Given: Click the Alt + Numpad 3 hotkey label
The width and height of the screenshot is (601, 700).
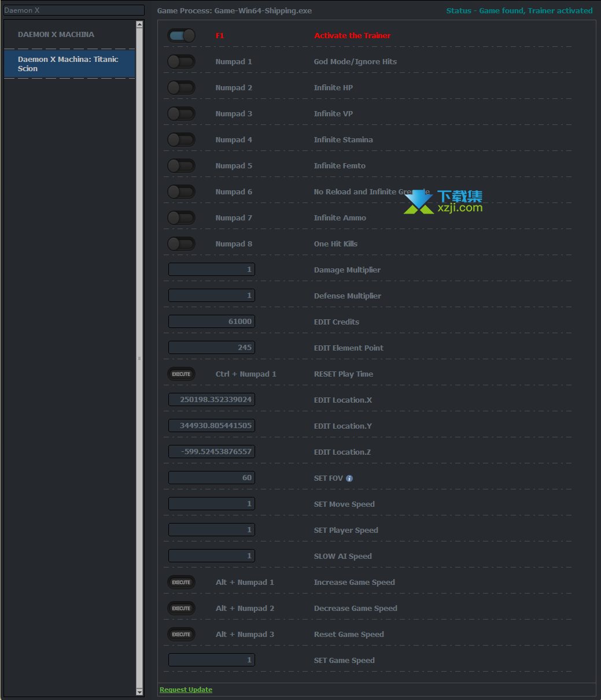Looking at the screenshot, I should (x=245, y=635).
